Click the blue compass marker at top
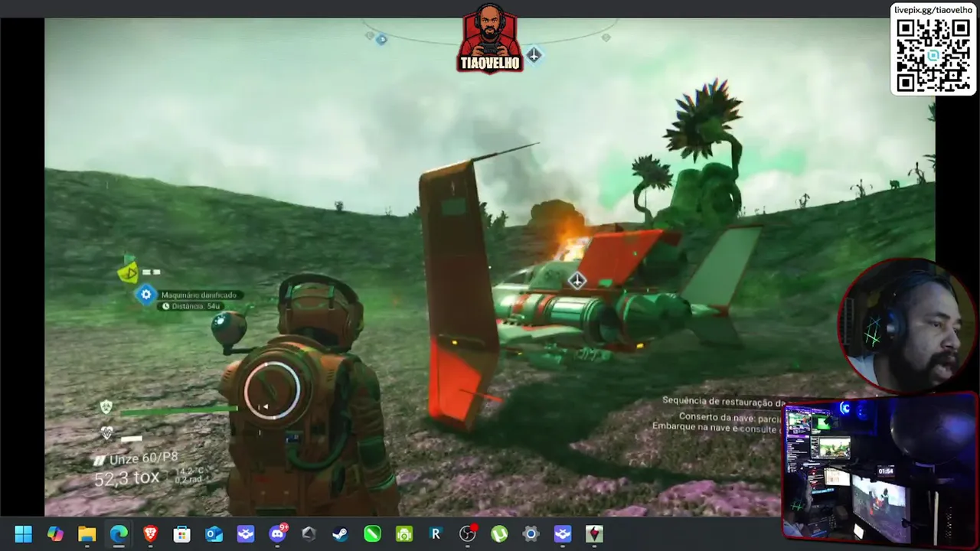 point(381,39)
